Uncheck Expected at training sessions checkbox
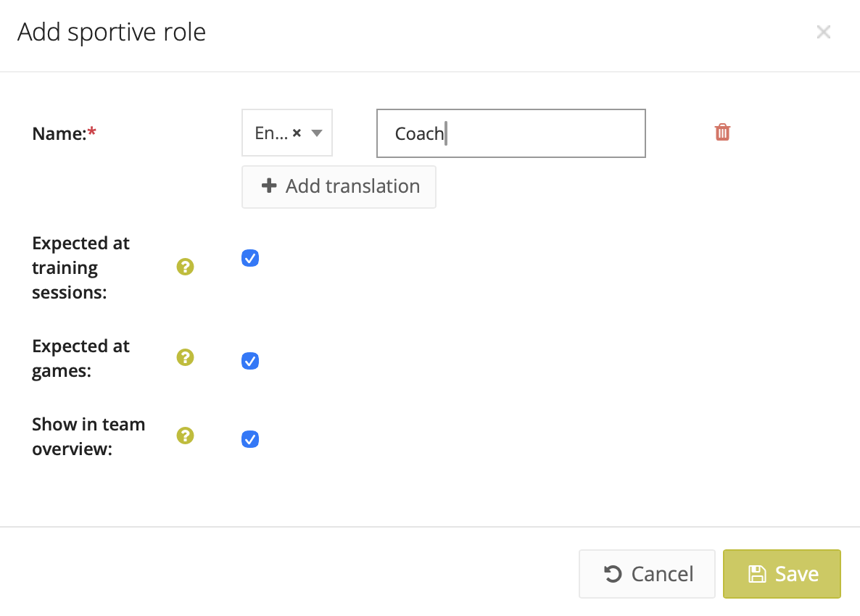This screenshot has width=860, height=616. [x=250, y=259]
